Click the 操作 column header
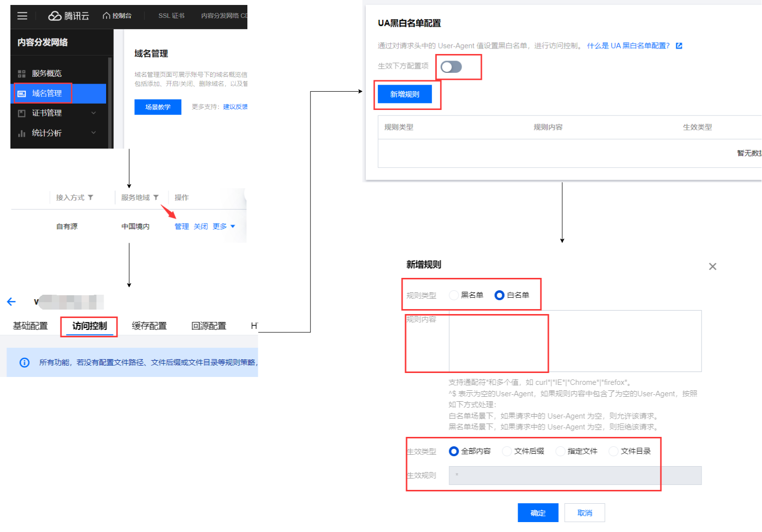The width and height of the screenshot is (762, 532). (x=181, y=197)
